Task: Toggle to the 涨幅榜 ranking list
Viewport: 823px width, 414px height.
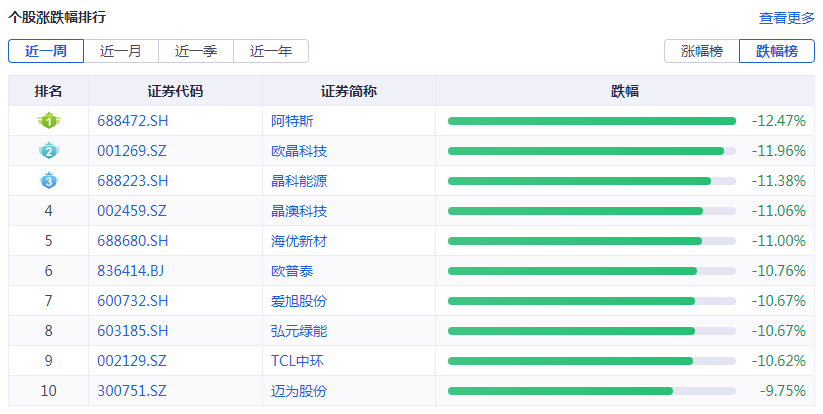Action: pos(701,51)
